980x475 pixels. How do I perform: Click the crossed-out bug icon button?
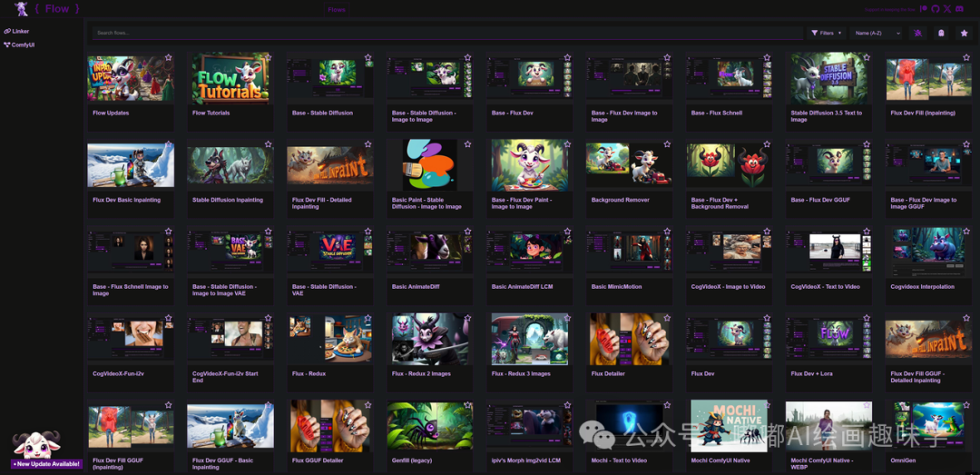coord(918,34)
